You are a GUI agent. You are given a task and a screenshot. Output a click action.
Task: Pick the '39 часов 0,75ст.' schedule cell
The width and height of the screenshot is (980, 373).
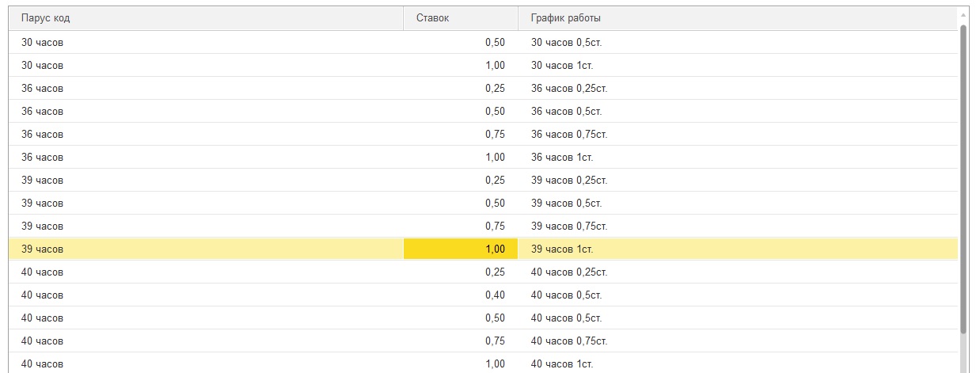[x=568, y=226]
